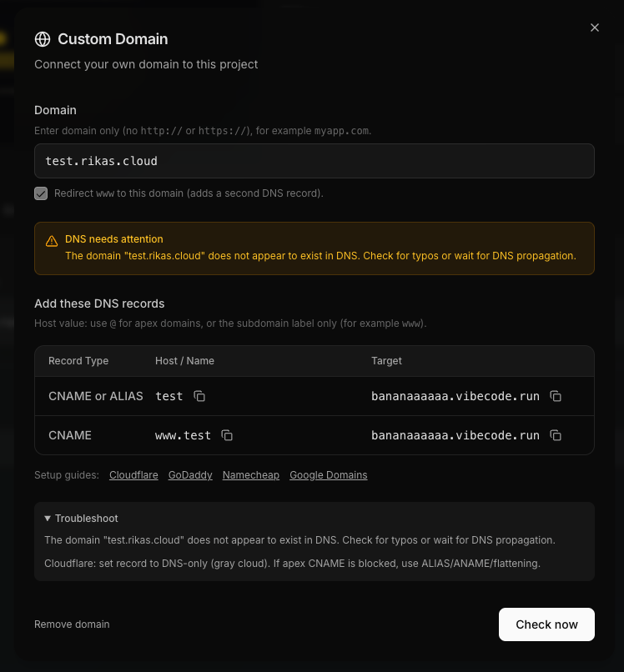The image size is (624, 672).
Task: Click inside the domain input field
Action: pos(315,160)
